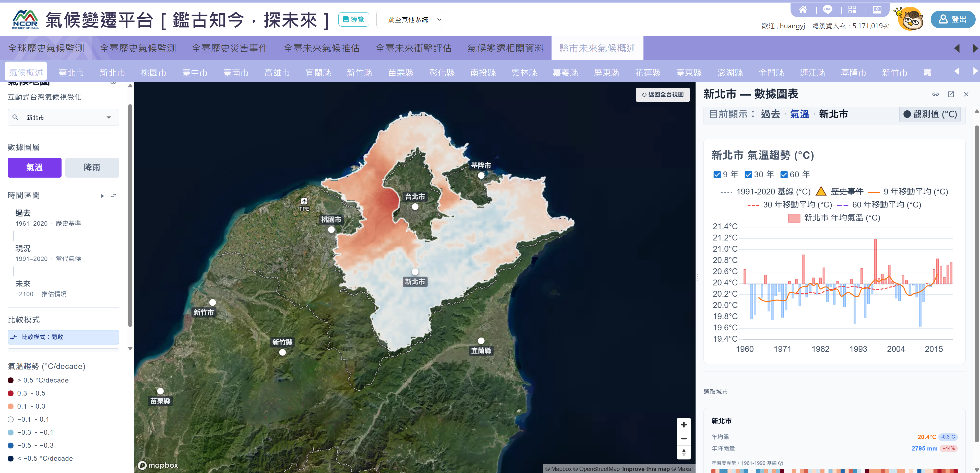Select the 現況 1991–2020 time period
Screen dimensions: 980x473
tap(48, 253)
